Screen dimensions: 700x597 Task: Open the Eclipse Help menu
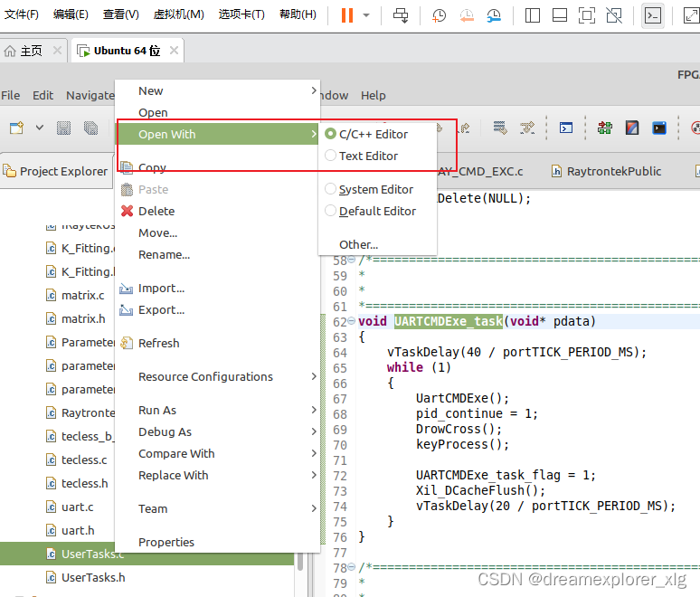pyautogui.click(x=374, y=96)
